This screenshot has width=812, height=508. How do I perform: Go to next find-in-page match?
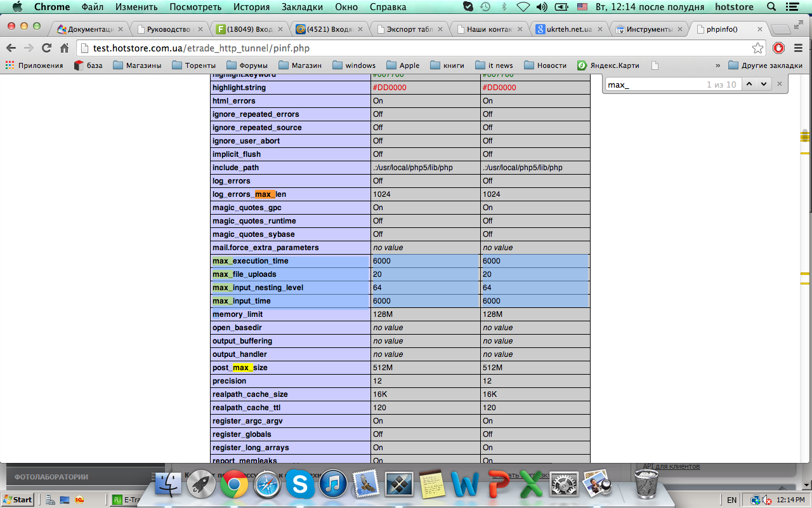tap(764, 84)
